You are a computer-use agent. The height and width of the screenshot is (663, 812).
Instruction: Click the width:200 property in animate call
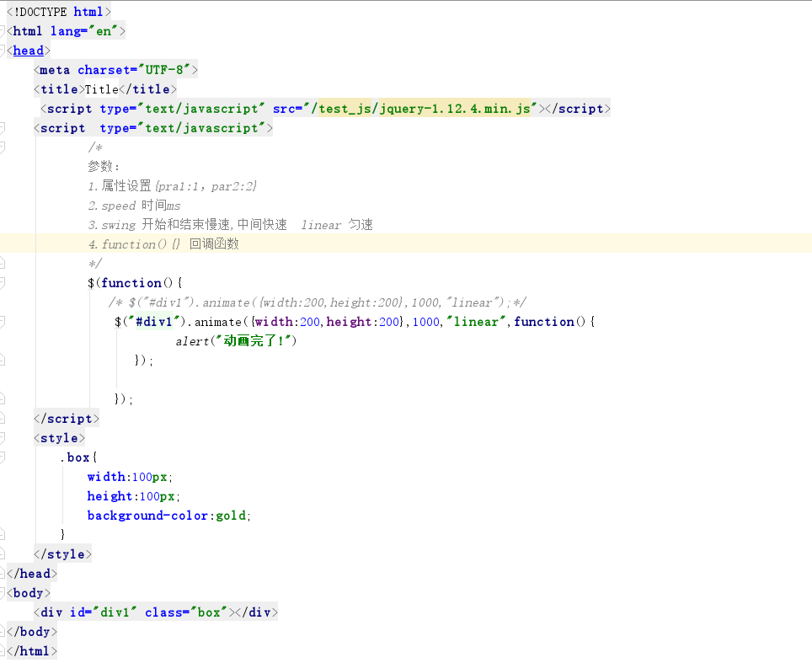[x=287, y=322]
